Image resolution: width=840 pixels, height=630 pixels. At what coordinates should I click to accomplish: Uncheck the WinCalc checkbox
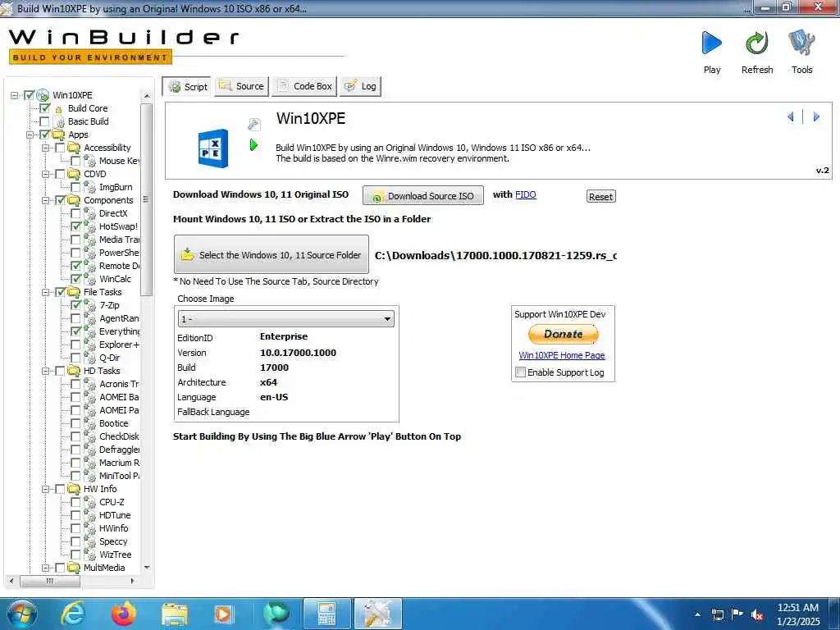[x=75, y=279]
